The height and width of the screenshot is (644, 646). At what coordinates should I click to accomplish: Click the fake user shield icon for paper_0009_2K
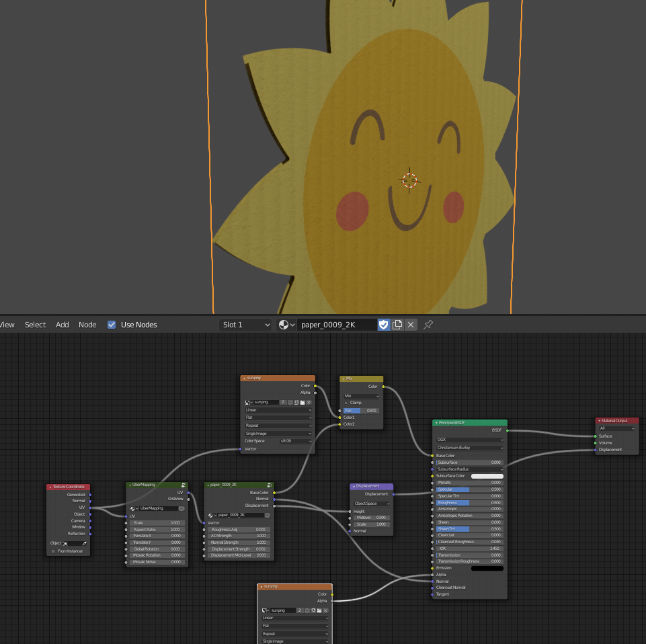(x=383, y=325)
